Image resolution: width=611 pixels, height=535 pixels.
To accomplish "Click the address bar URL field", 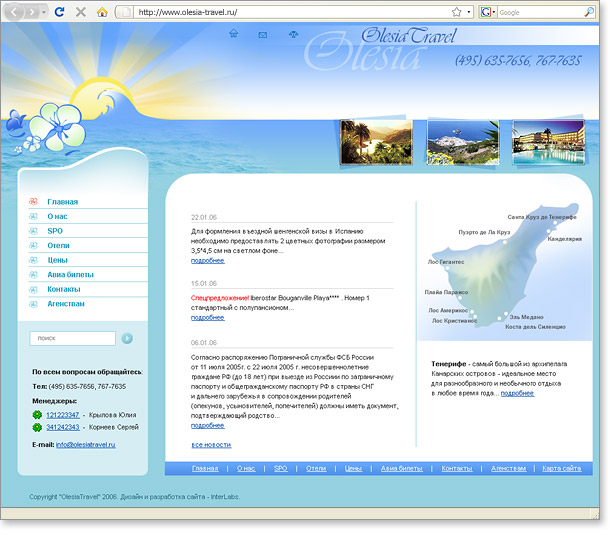I will (292, 12).
